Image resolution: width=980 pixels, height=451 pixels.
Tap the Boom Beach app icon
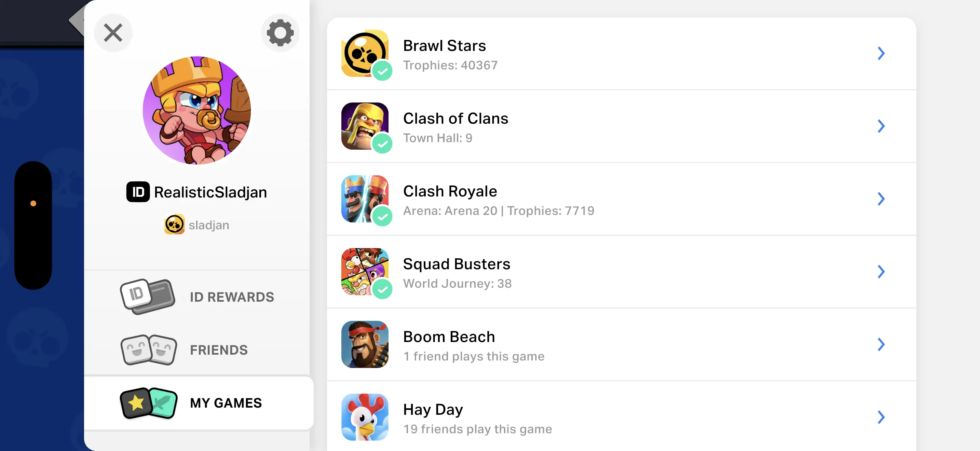pos(365,344)
